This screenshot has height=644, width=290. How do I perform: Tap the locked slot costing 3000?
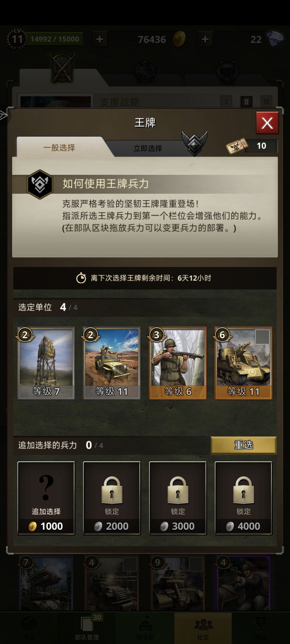(178, 498)
